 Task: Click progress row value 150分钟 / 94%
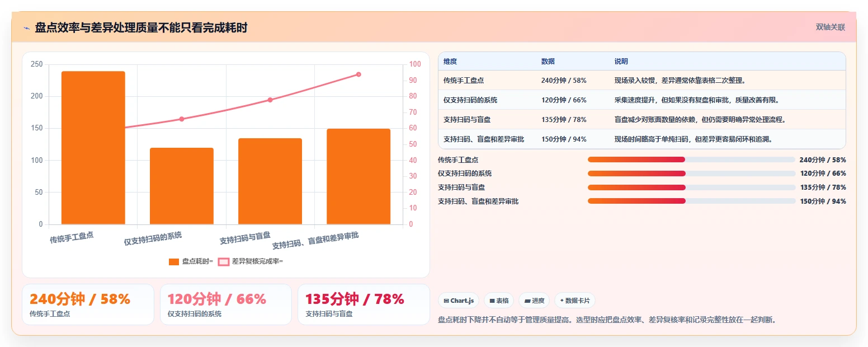[x=823, y=201]
